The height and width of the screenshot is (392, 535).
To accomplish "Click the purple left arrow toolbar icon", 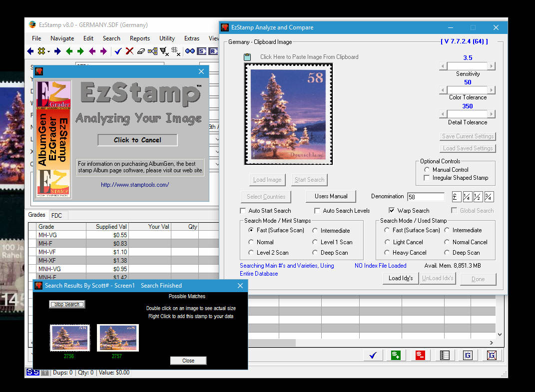I will (92, 51).
